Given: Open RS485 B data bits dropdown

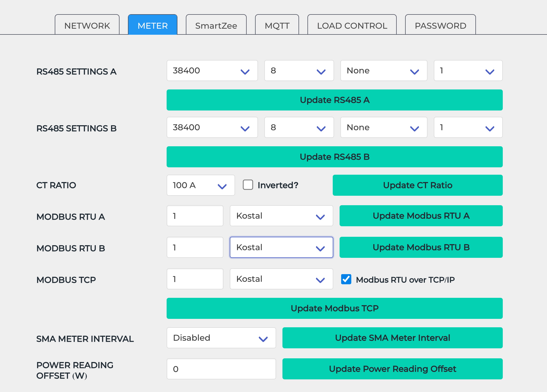Looking at the screenshot, I should coord(299,127).
